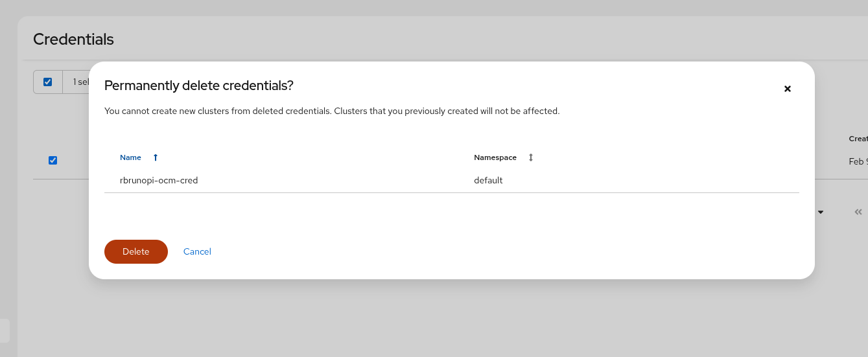The height and width of the screenshot is (357, 868).
Task: Close the delete credentials dialog
Action: [788, 89]
